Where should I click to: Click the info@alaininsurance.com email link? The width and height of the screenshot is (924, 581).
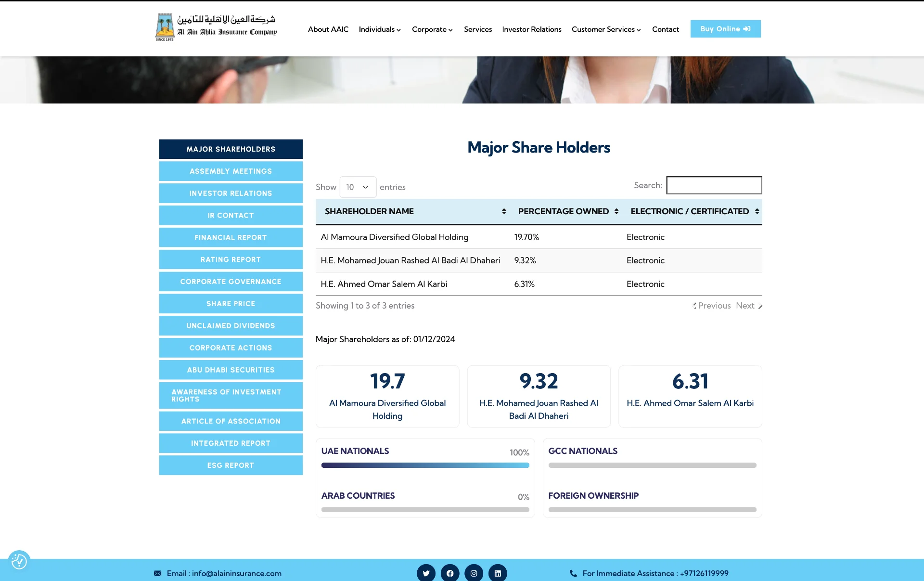237,573
